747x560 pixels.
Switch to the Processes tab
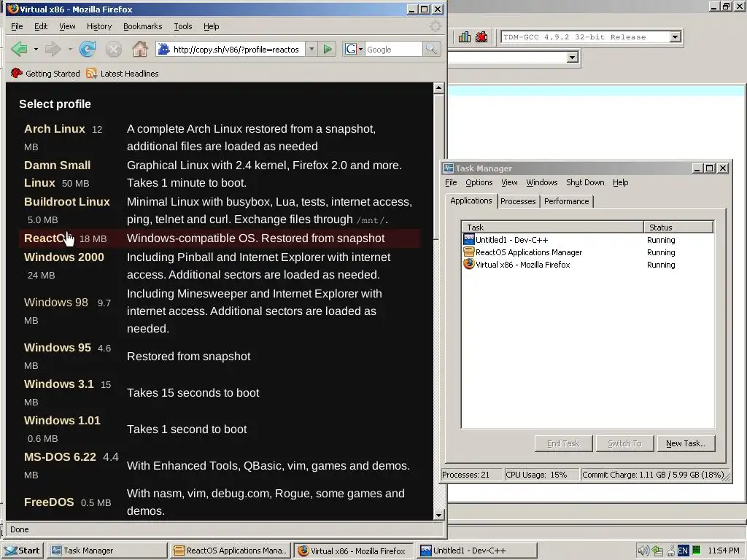(x=518, y=201)
